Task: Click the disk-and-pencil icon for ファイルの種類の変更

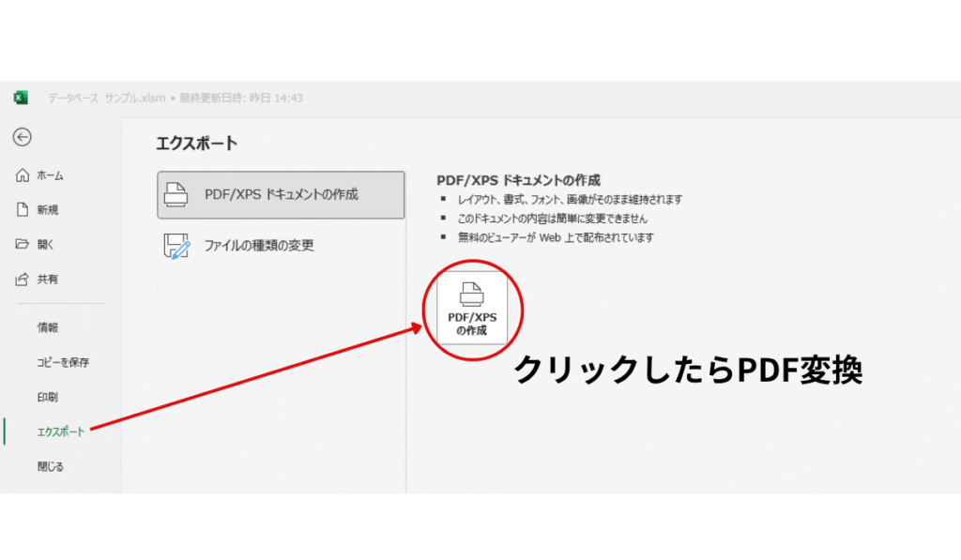Action: (x=176, y=246)
